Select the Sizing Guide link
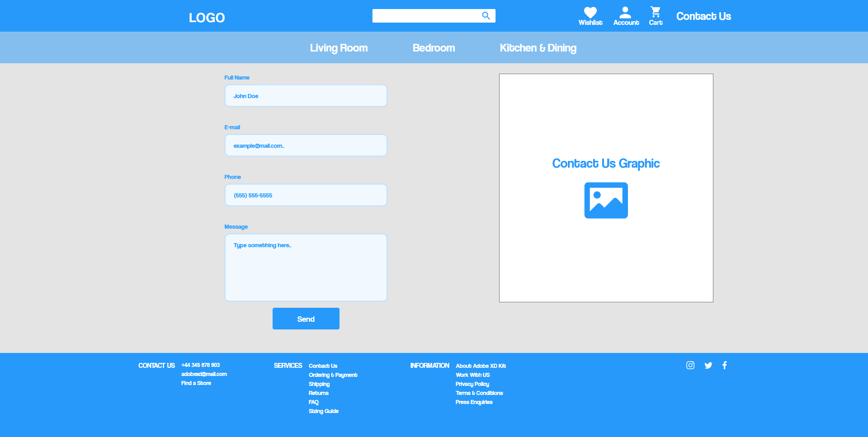The image size is (868, 437). point(323,411)
